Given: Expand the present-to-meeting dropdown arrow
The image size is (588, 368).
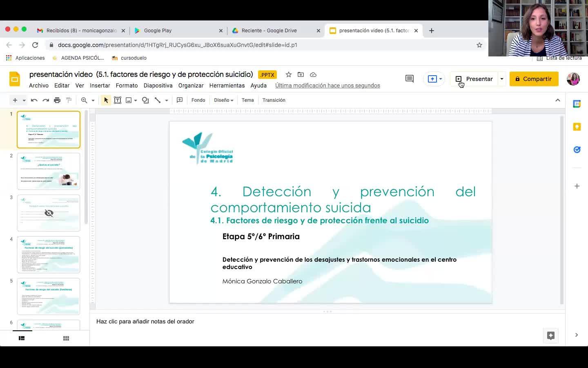Looking at the screenshot, I should tap(441, 79).
